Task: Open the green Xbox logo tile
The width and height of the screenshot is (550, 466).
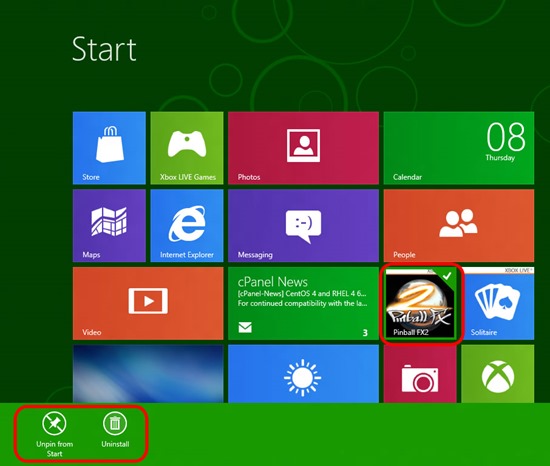Action: click(498, 374)
